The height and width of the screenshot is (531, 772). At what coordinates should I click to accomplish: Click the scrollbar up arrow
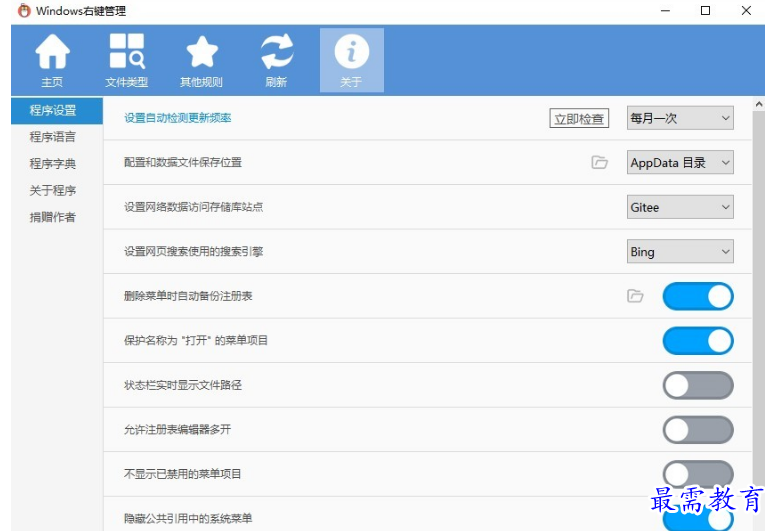[759, 104]
